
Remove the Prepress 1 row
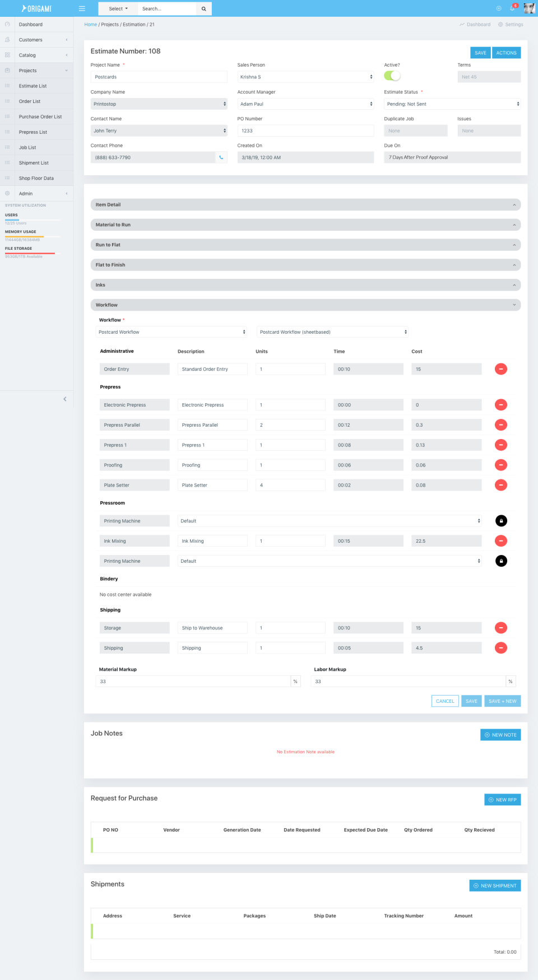click(x=501, y=445)
